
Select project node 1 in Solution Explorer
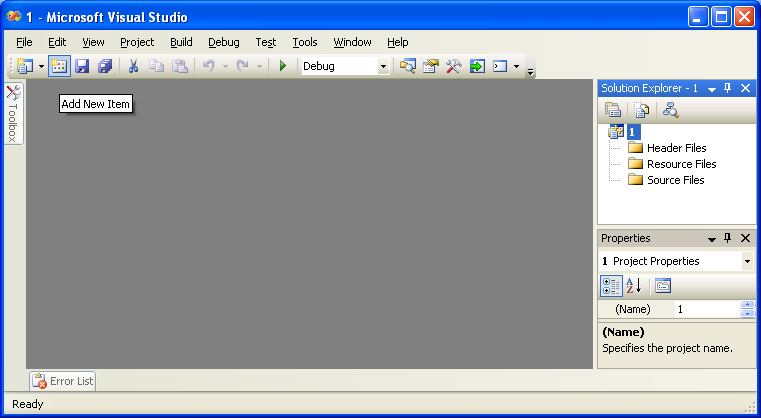point(631,132)
